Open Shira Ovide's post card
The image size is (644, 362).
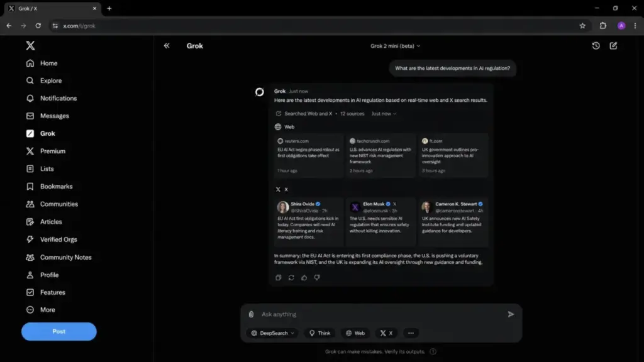309,222
